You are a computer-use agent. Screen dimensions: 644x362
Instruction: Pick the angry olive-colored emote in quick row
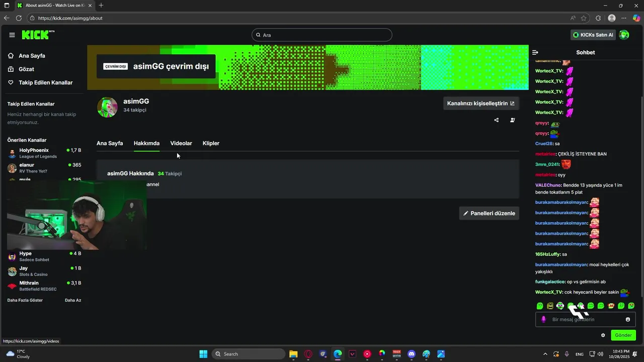coord(550,306)
